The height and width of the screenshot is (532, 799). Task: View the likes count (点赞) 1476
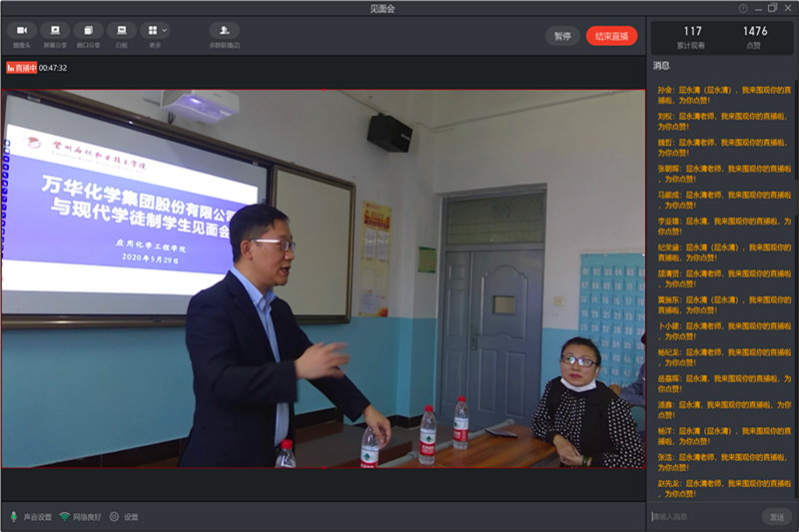coord(755,37)
